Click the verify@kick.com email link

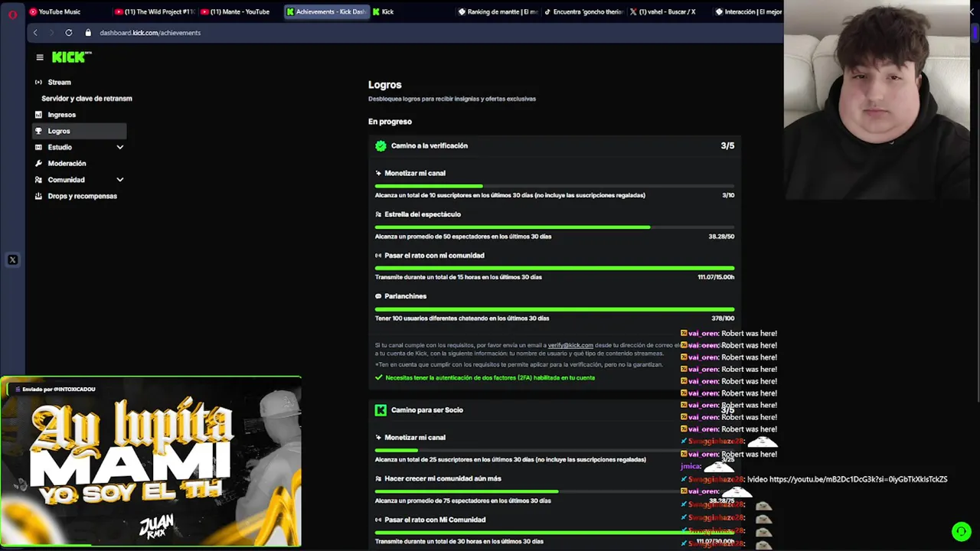pos(570,345)
